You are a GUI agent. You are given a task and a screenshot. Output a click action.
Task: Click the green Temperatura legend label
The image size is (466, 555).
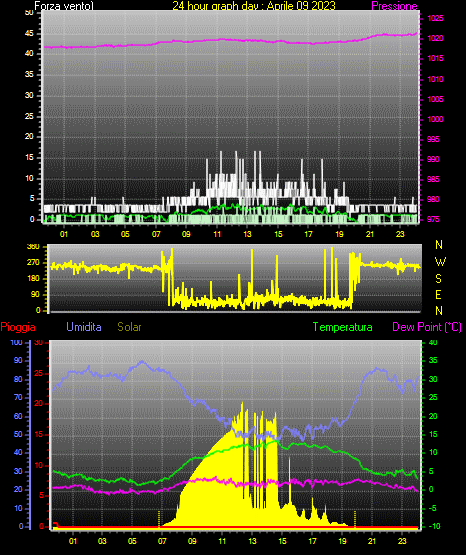(x=343, y=327)
